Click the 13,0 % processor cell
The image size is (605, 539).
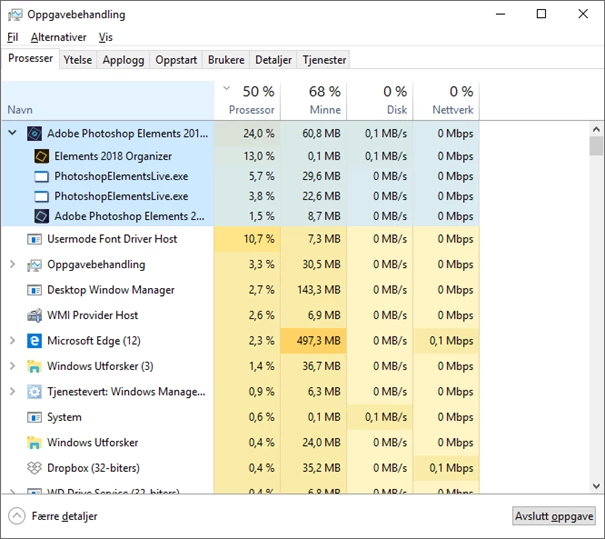click(x=247, y=156)
